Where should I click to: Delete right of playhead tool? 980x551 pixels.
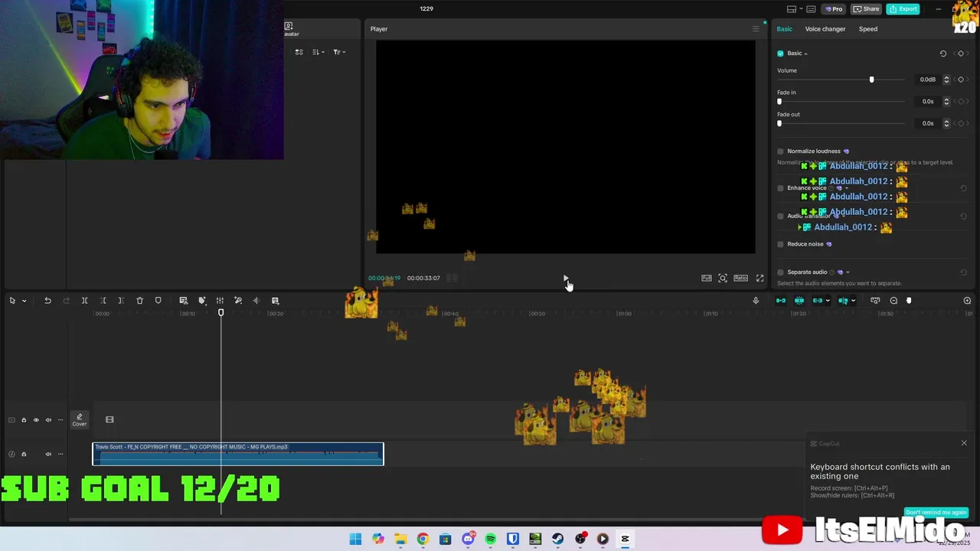(x=121, y=301)
